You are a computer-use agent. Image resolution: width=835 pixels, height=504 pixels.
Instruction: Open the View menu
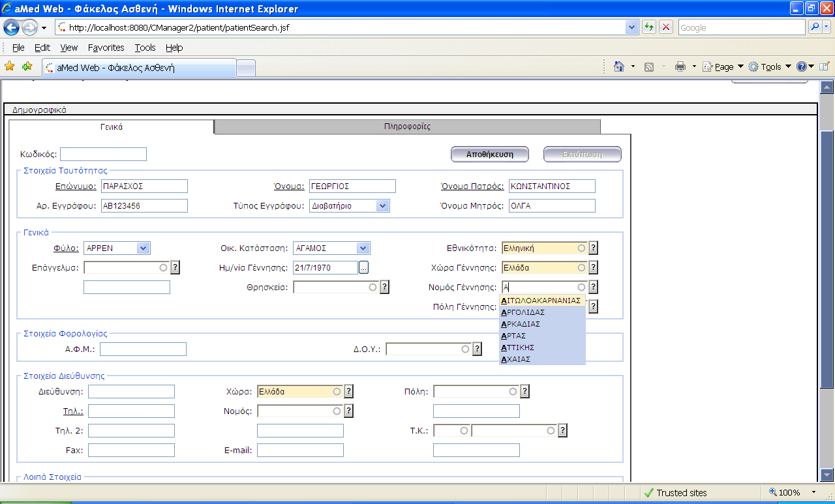(x=69, y=48)
